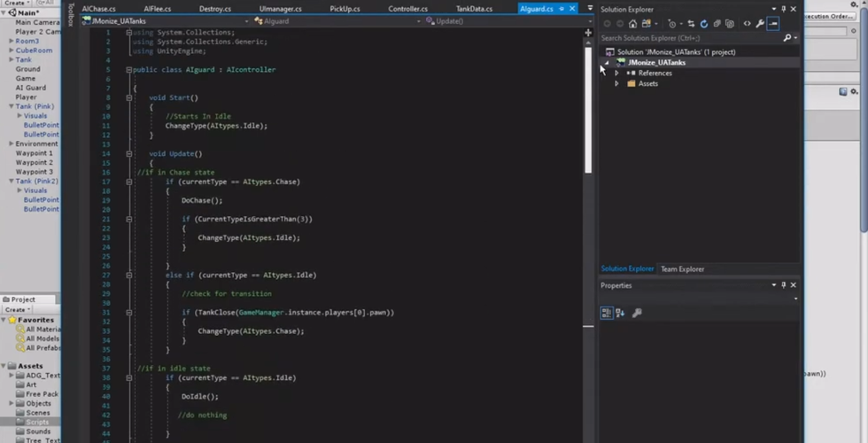Click the split editor icon above scrollbar
This screenshot has width=868, height=443.
pyautogui.click(x=588, y=33)
